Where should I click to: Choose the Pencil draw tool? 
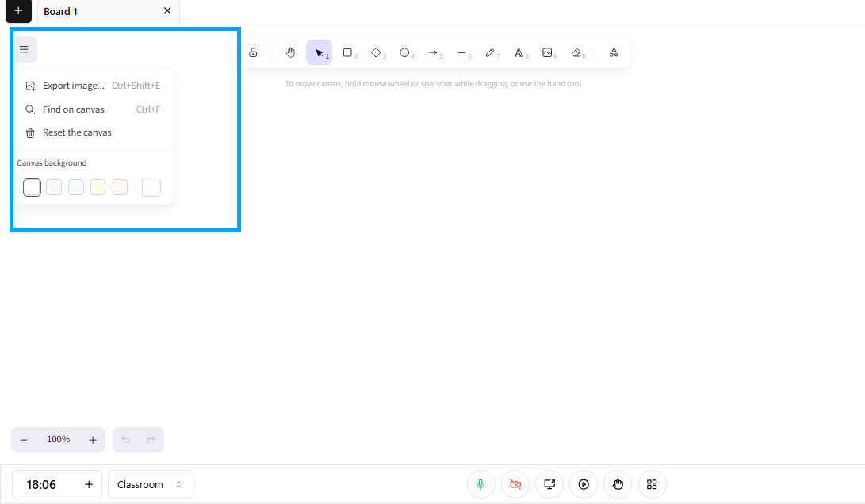(491, 53)
